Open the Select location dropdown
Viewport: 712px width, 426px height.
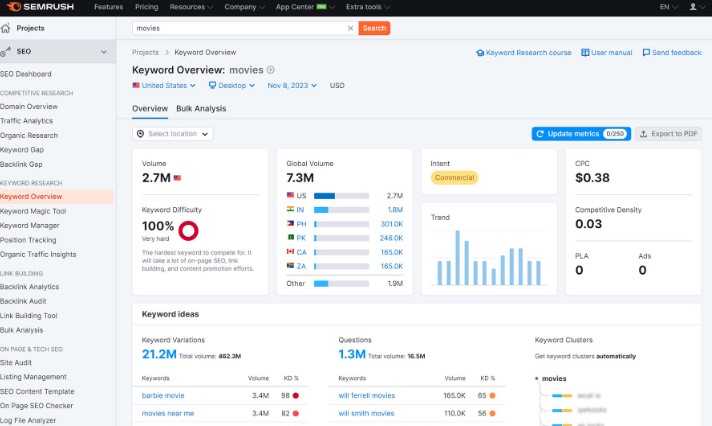(x=173, y=134)
